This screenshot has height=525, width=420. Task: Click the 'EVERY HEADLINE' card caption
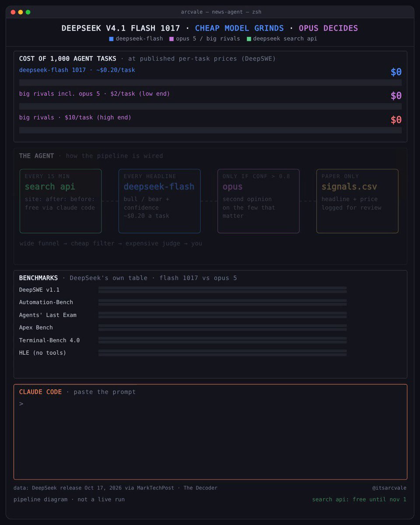click(x=150, y=176)
